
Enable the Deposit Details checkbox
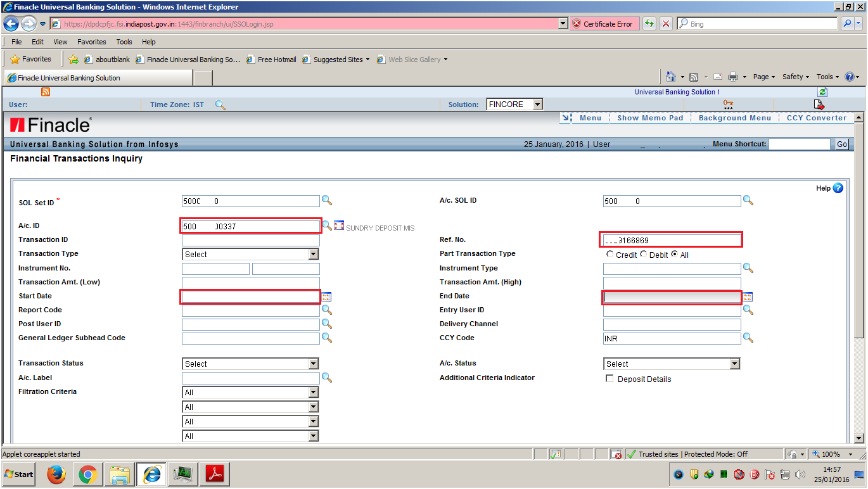609,378
